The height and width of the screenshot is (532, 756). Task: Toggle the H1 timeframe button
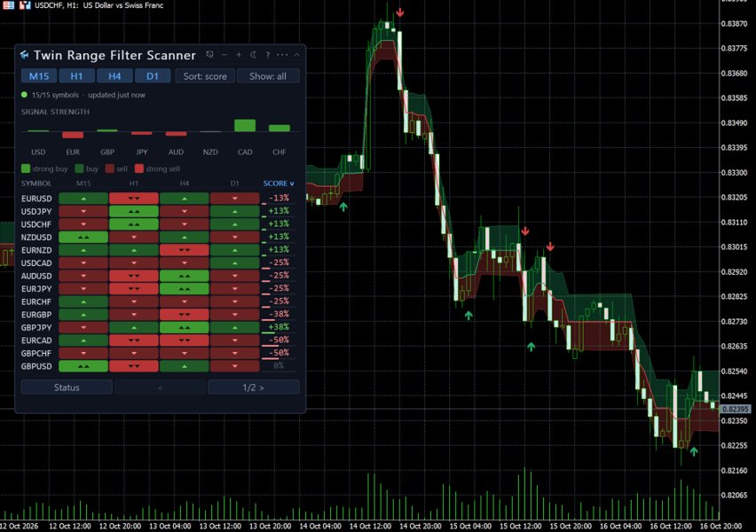pos(76,76)
